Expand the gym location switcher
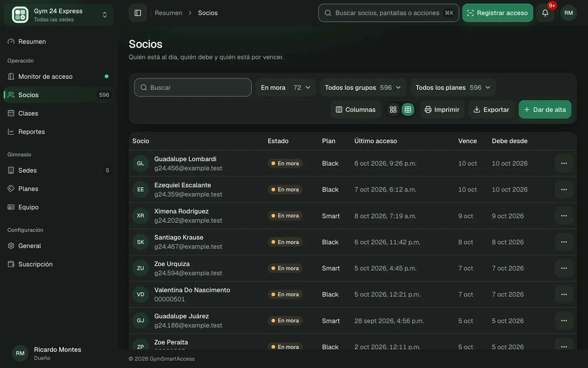The width and height of the screenshot is (588, 368). [x=59, y=15]
